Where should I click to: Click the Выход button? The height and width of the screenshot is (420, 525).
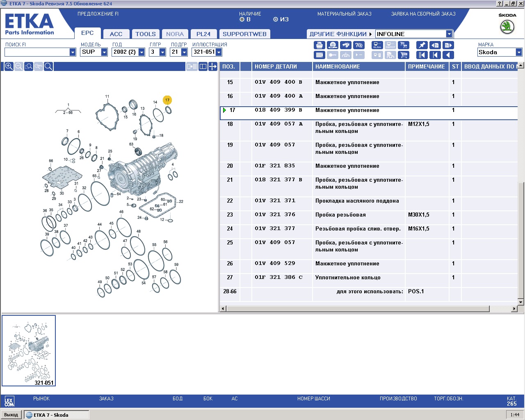(x=11, y=415)
